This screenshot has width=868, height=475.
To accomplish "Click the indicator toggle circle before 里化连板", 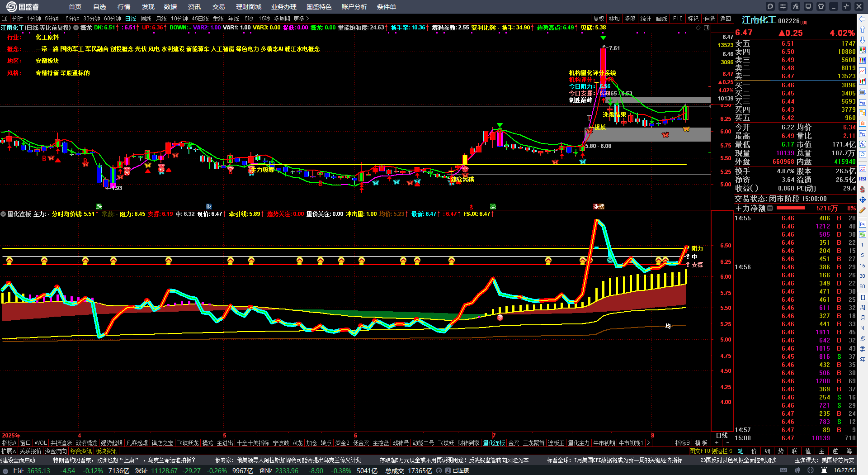I will 3,214.
